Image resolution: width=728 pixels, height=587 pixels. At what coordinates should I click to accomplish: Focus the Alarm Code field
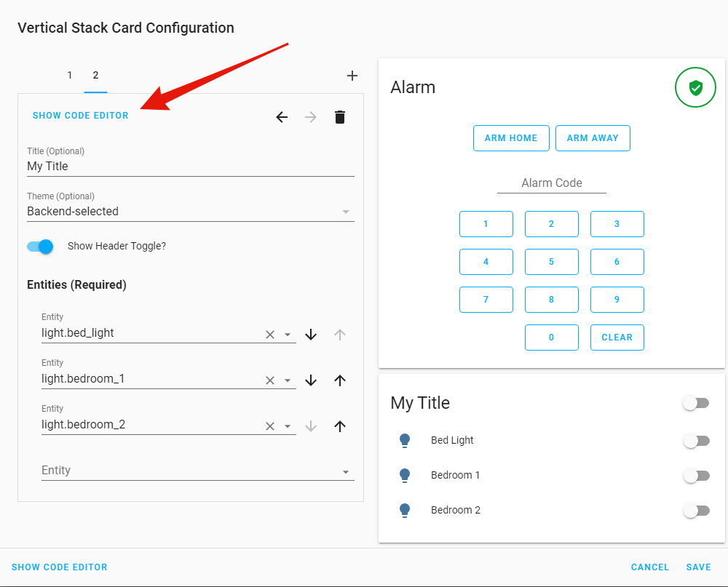tap(552, 183)
